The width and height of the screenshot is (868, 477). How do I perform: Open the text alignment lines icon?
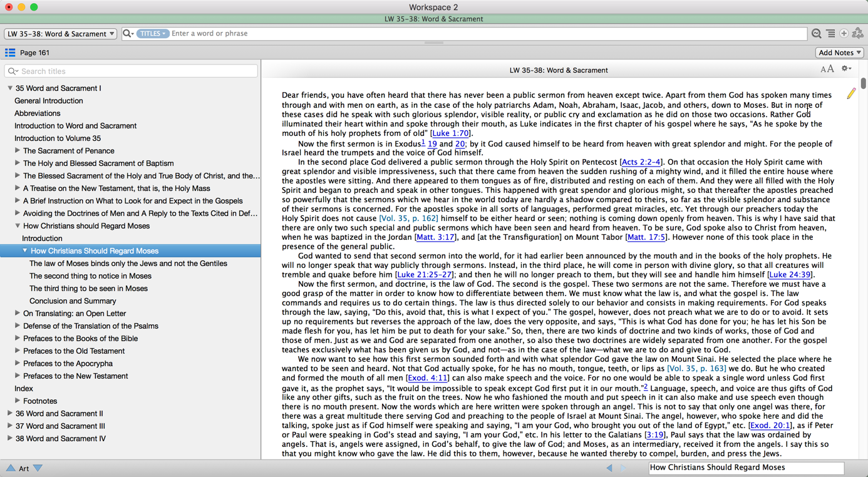point(830,34)
